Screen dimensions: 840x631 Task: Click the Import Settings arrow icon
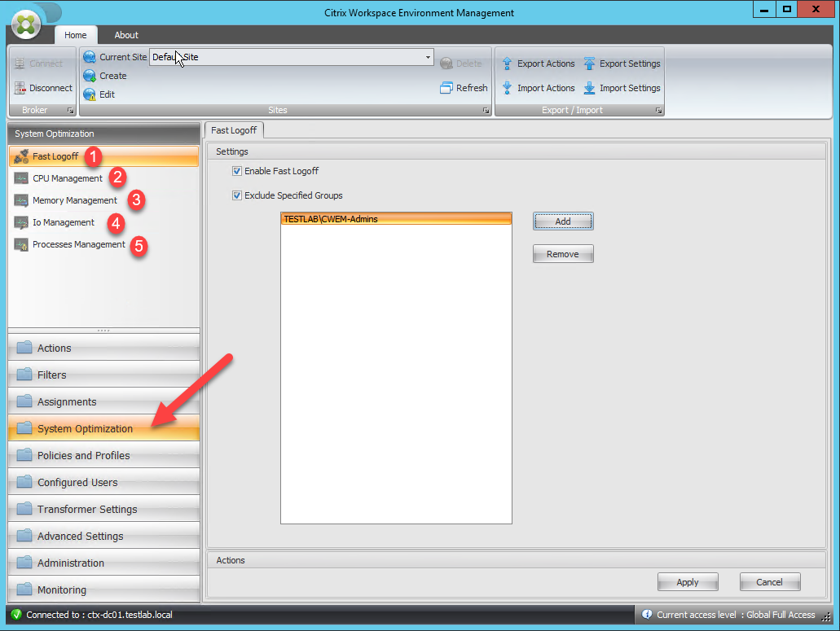click(589, 88)
